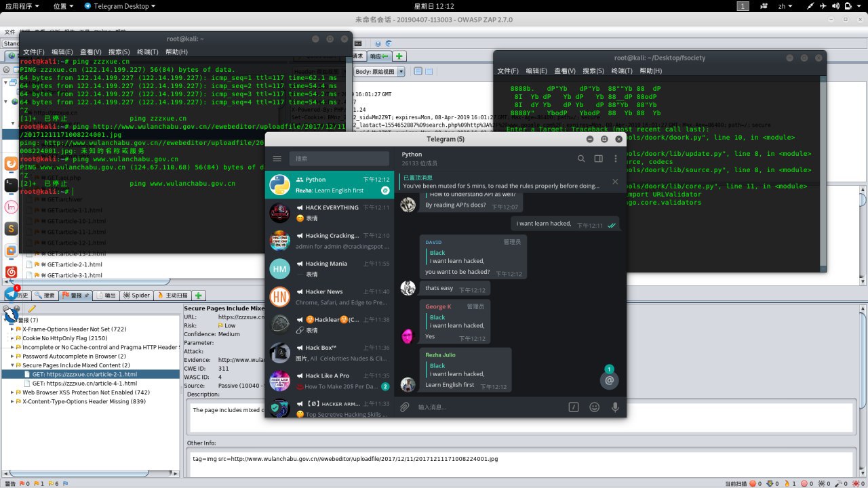Click the pencil edit alert icon in ZAP
This screenshot has width=868, height=488.
31,310
